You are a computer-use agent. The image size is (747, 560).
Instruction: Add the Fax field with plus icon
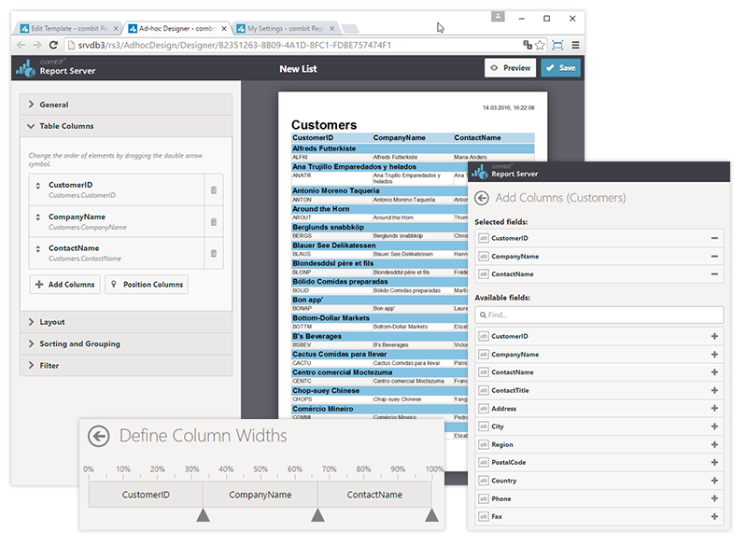pos(714,517)
